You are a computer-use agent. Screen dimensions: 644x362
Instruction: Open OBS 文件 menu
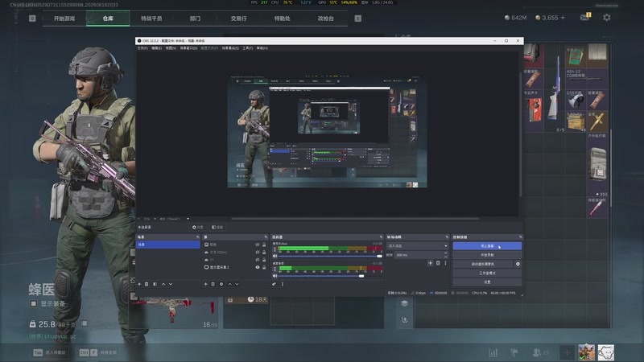tap(142, 48)
